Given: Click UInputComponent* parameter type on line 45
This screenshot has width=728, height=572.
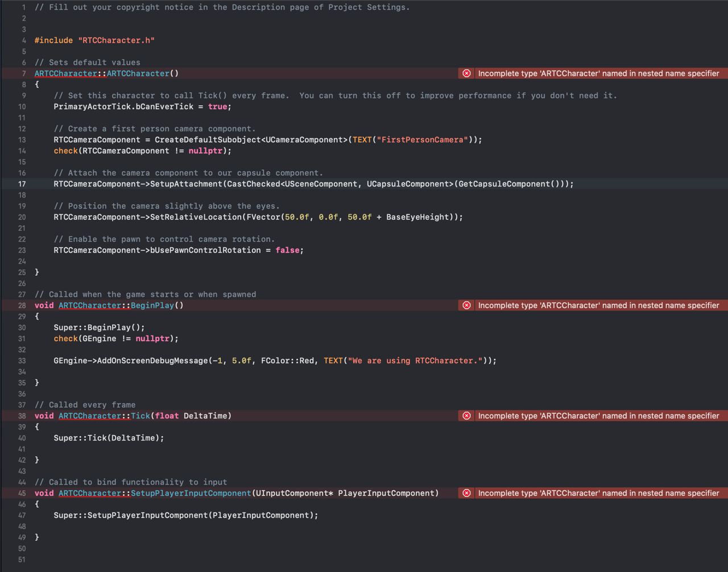Looking at the screenshot, I should coord(295,493).
